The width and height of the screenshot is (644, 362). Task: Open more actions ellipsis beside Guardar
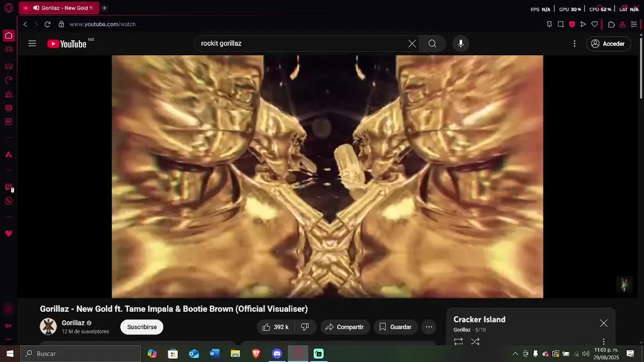[429, 327]
